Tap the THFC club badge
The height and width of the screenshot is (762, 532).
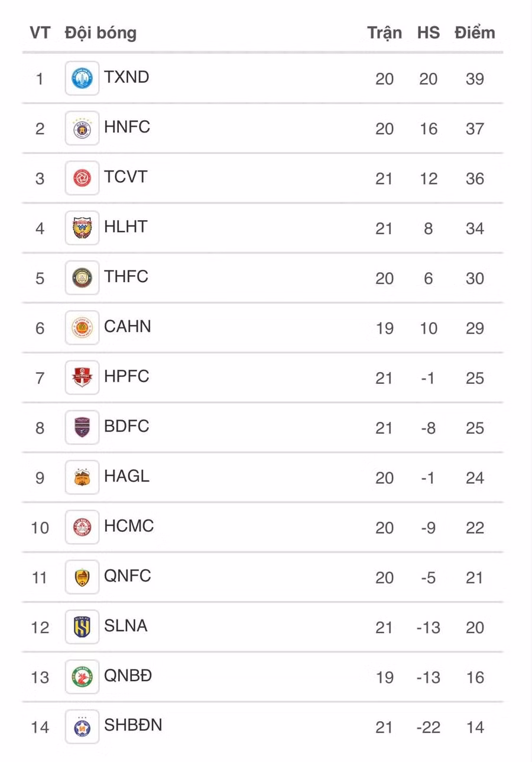(x=82, y=277)
